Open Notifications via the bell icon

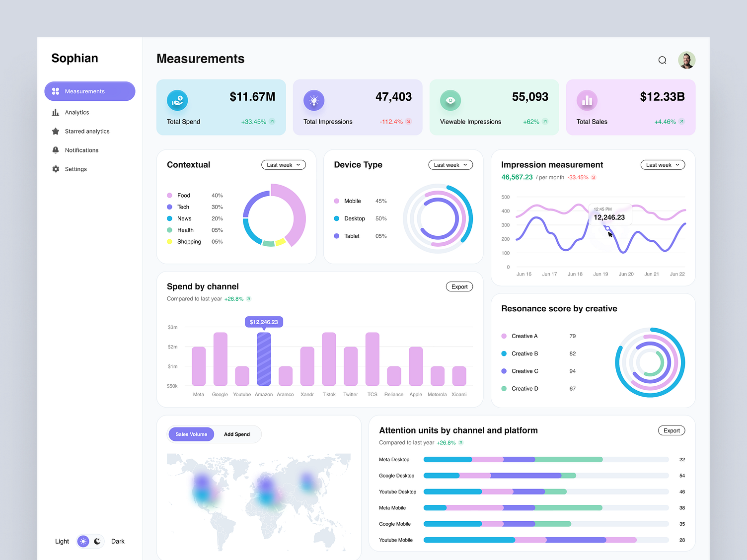point(56,150)
